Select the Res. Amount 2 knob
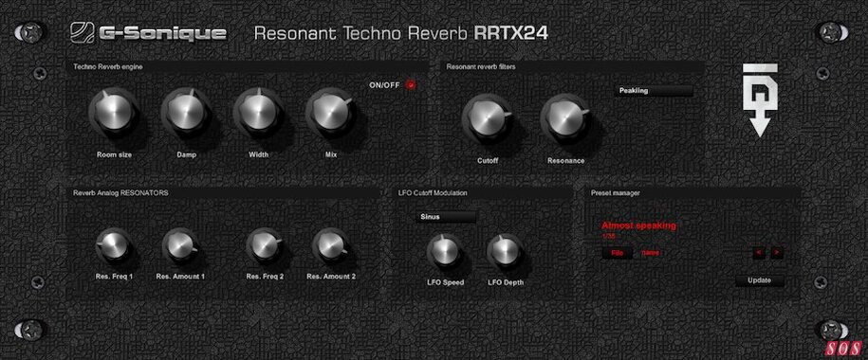Image resolution: width=868 pixels, height=360 pixels. pyautogui.click(x=330, y=246)
